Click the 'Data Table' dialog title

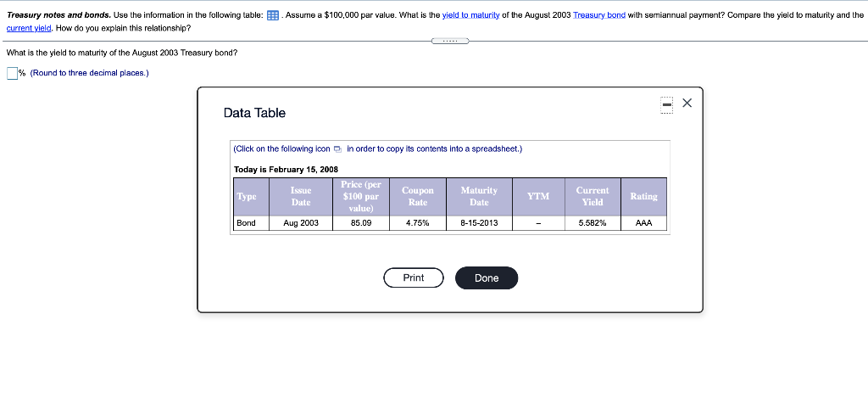tap(254, 113)
